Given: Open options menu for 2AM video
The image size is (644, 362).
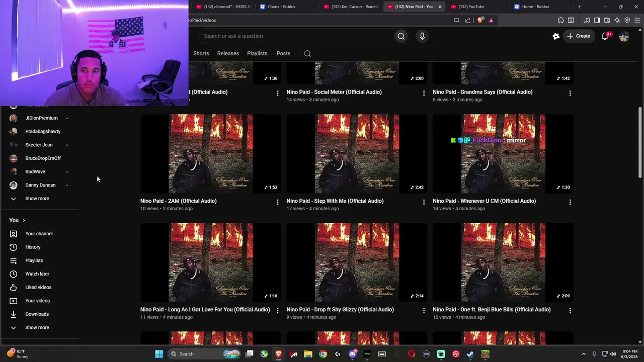Looking at the screenshot, I should point(277,202).
